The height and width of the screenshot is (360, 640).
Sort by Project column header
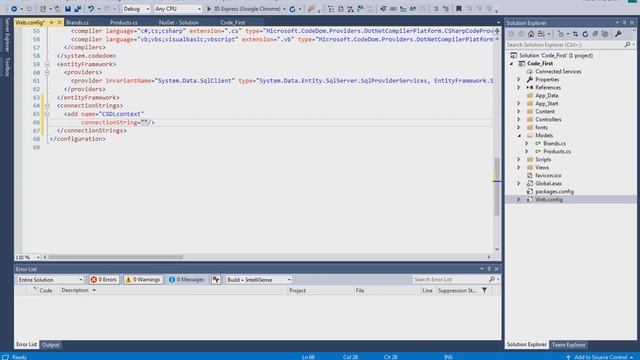(298, 290)
